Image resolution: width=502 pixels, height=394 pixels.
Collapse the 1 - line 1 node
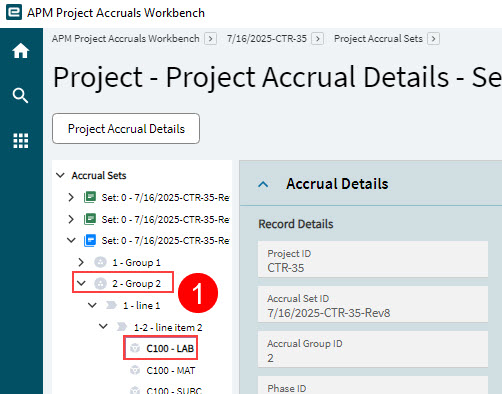pos(92,305)
